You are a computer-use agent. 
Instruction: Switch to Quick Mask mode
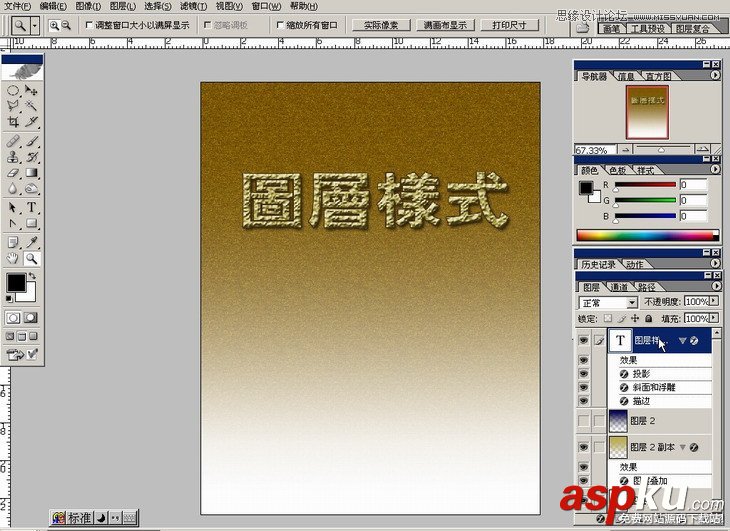31,318
